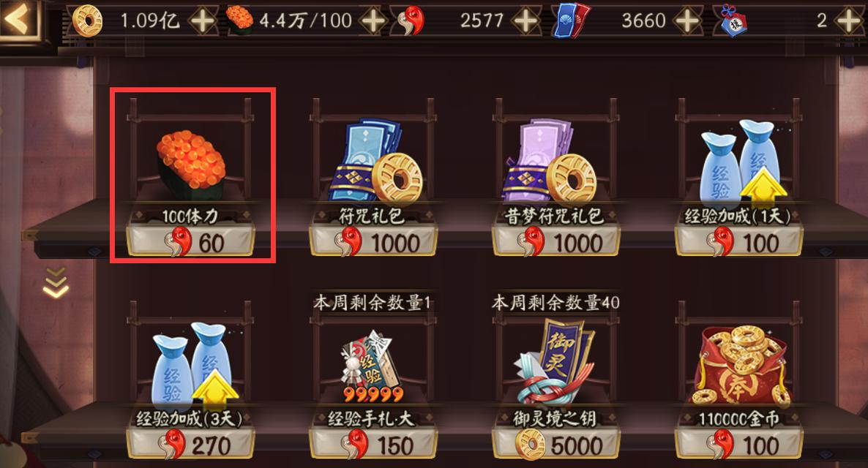This screenshot has width=868, height=468.
Task: Buy 110000金币 for 100 jade
Action: click(738, 445)
